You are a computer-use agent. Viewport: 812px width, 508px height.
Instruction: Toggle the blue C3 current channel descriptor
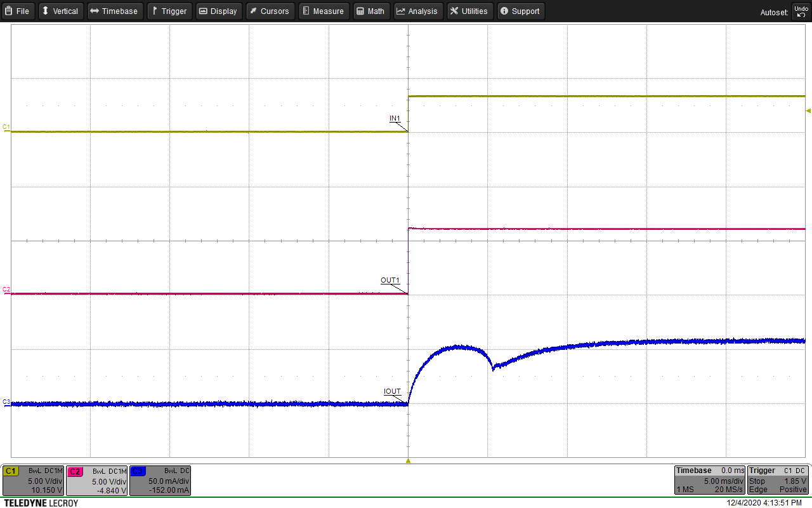point(160,481)
